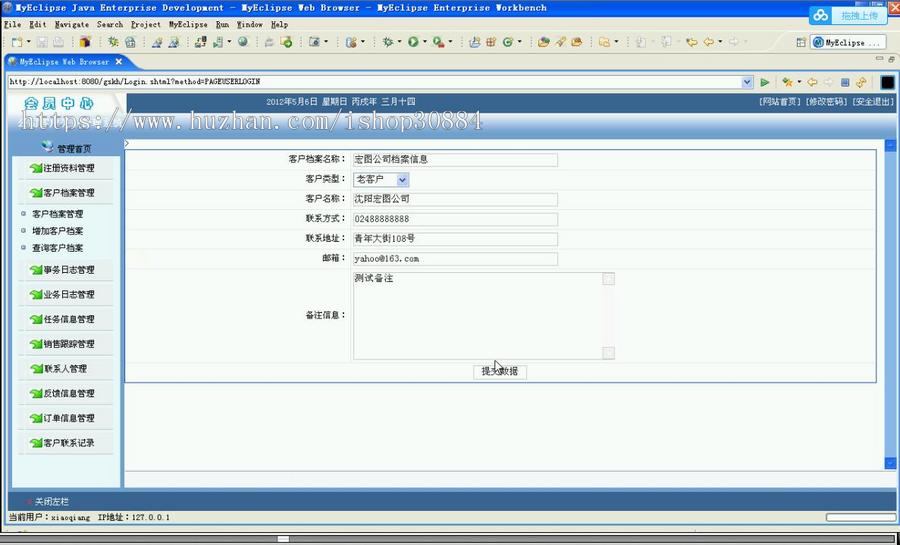The width and height of the screenshot is (900, 545).
Task: Open the web browser globe toolbar icon
Action: (x=243, y=42)
